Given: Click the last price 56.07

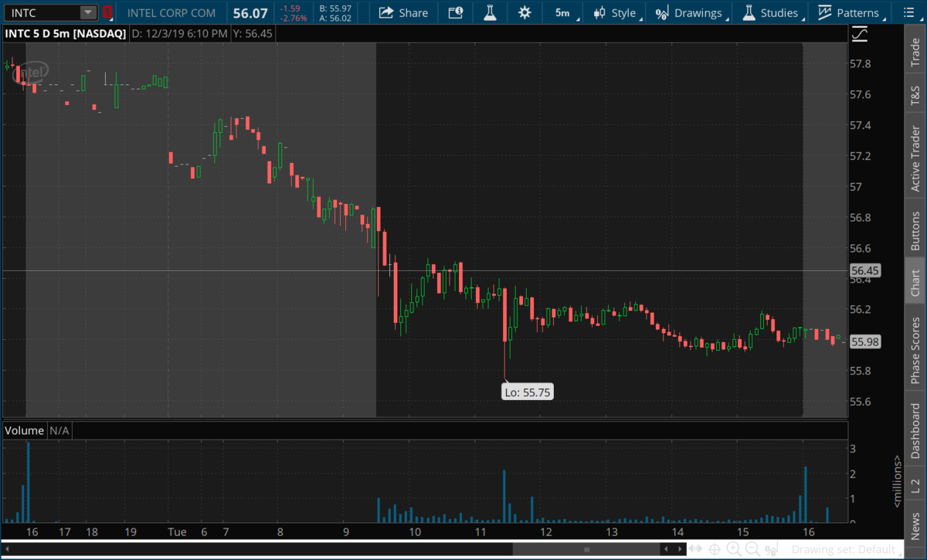Looking at the screenshot, I should (x=250, y=13).
